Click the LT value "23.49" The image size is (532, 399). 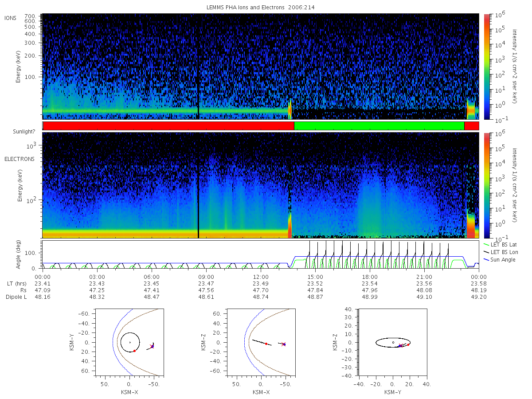coord(261,284)
